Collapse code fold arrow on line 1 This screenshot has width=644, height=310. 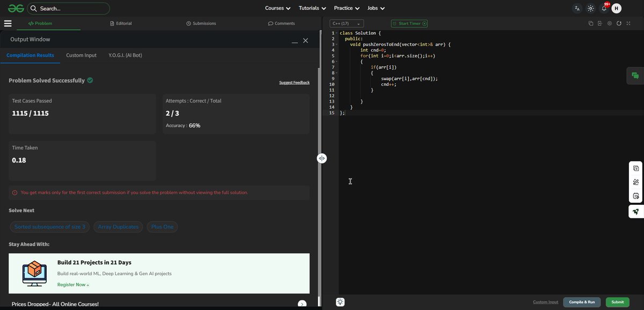point(337,33)
